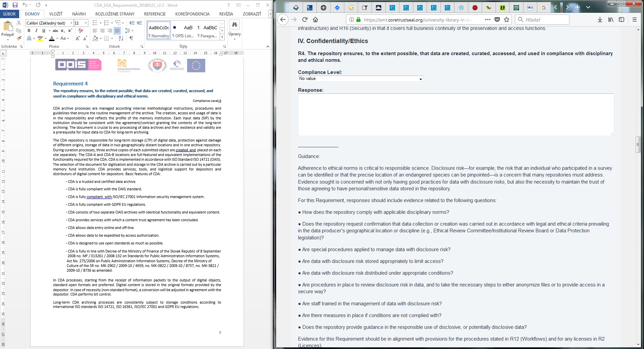This screenshot has width=644, height=349.
Task: Go back one page in Firefox
Action: click(283, 20)
